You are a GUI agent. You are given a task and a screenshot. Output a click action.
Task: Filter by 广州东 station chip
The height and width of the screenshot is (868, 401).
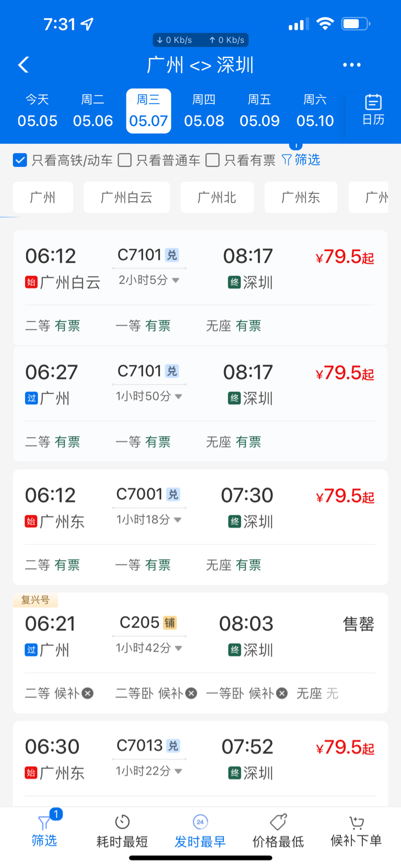click(x=301, y=197)
